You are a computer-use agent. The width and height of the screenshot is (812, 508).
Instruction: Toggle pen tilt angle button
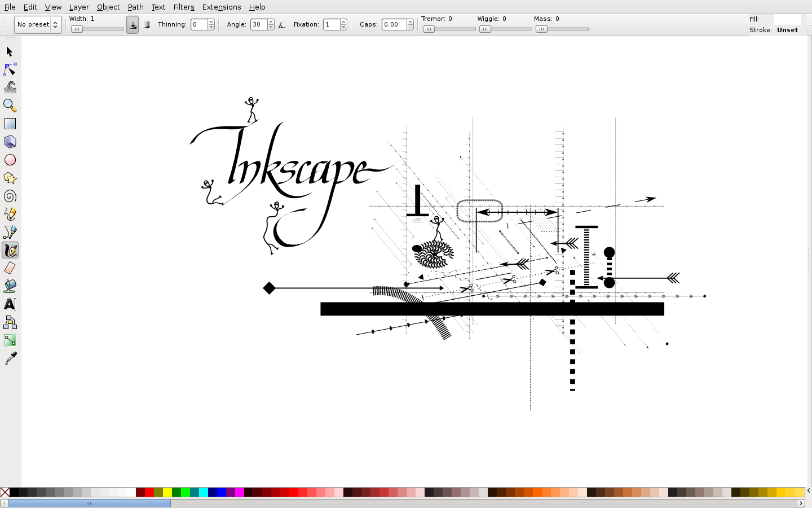point(282,25)
